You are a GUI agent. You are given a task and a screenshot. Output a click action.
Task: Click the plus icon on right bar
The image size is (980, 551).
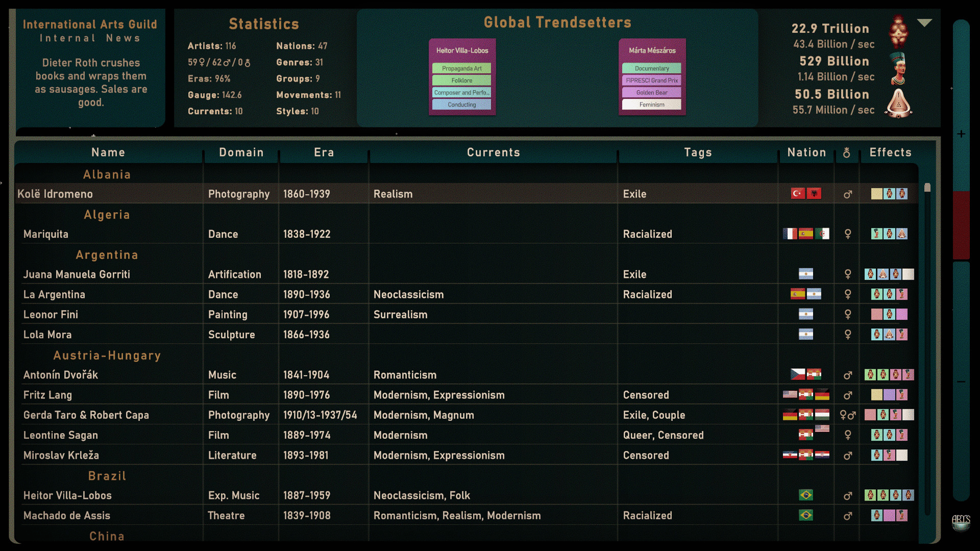961,134
